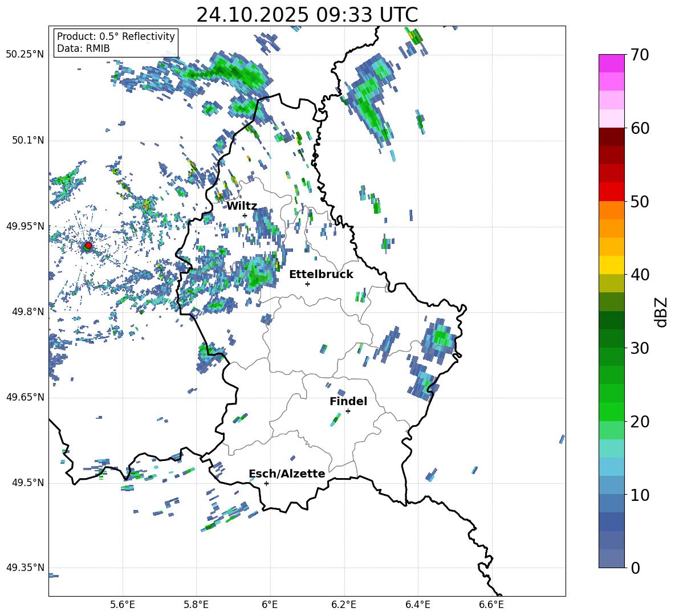Select the Ettelbruck city label

point(321,274)
